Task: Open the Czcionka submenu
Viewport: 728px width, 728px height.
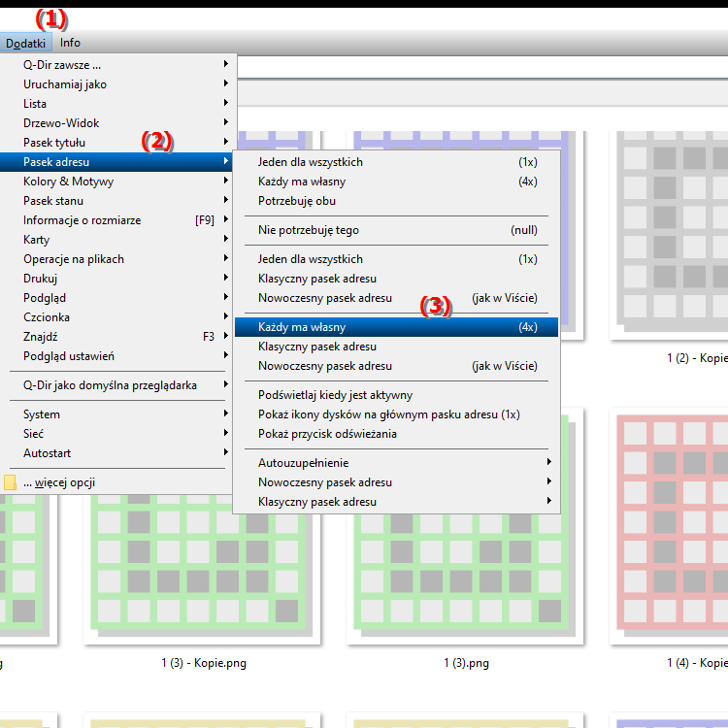Action: pos(118,317)
